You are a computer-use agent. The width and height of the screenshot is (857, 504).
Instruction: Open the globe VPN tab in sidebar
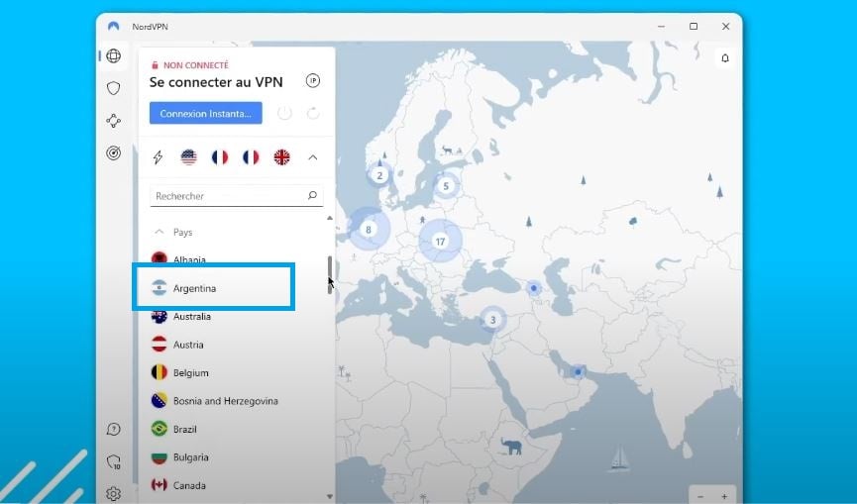[113, 56]
